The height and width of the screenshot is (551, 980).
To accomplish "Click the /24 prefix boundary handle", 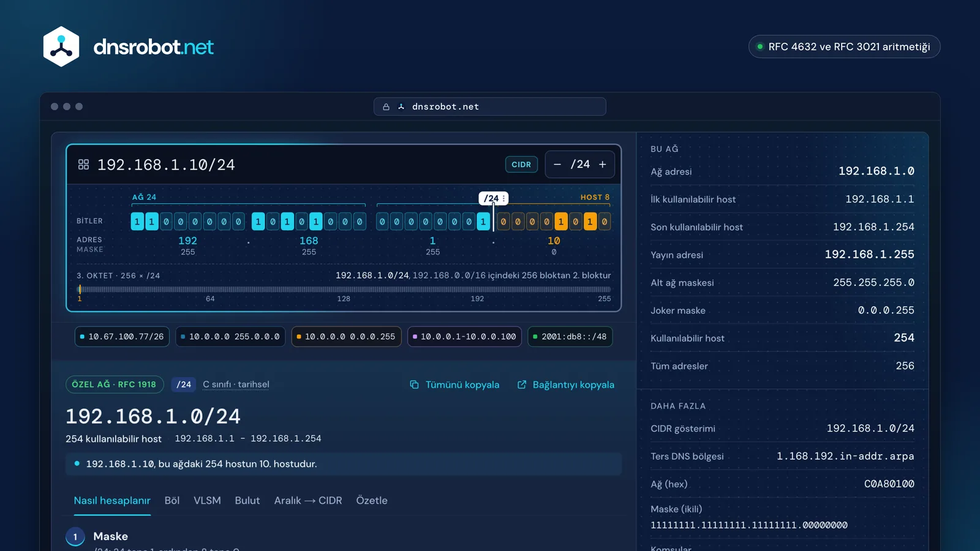I will [x=494, y=198].
